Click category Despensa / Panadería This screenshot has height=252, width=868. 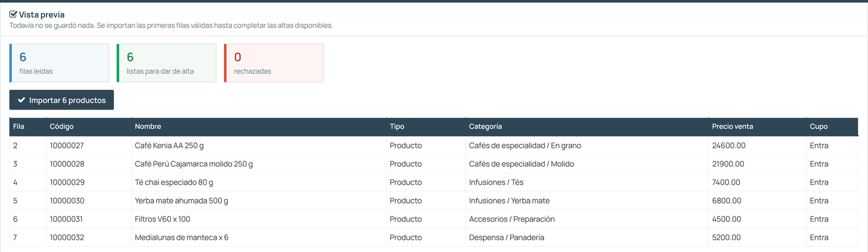[507, 237]
